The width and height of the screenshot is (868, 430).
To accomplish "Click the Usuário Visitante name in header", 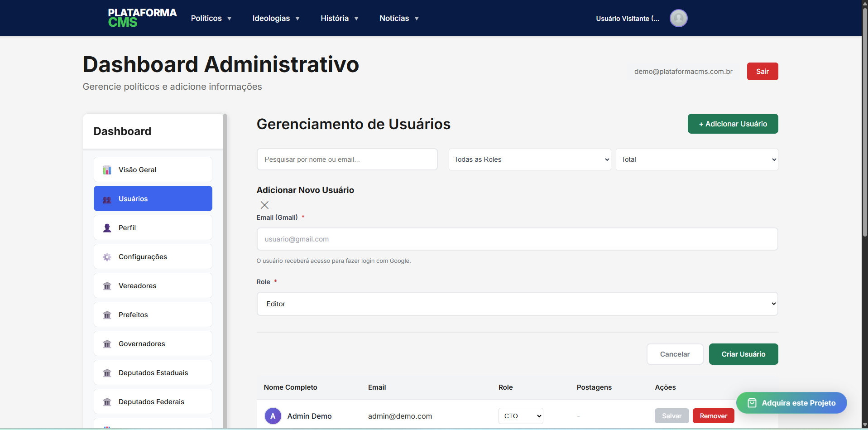I will [x=628, y=19].
